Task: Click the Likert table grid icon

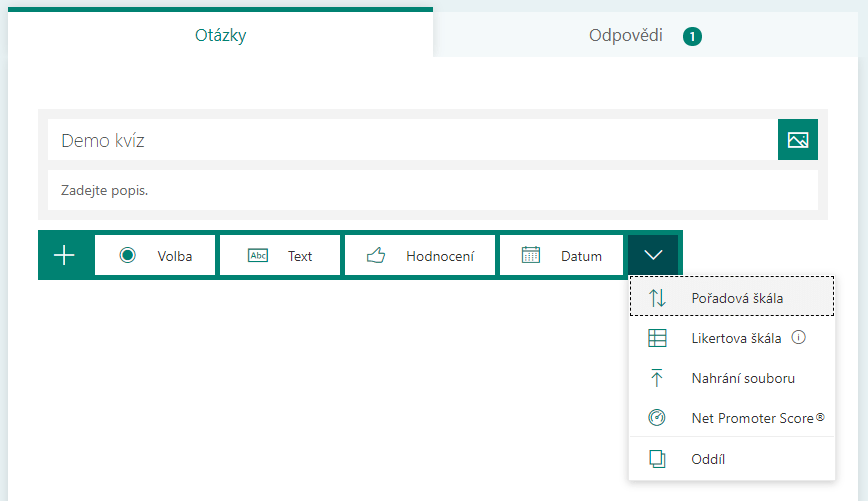Action: [x=657, y=338]
